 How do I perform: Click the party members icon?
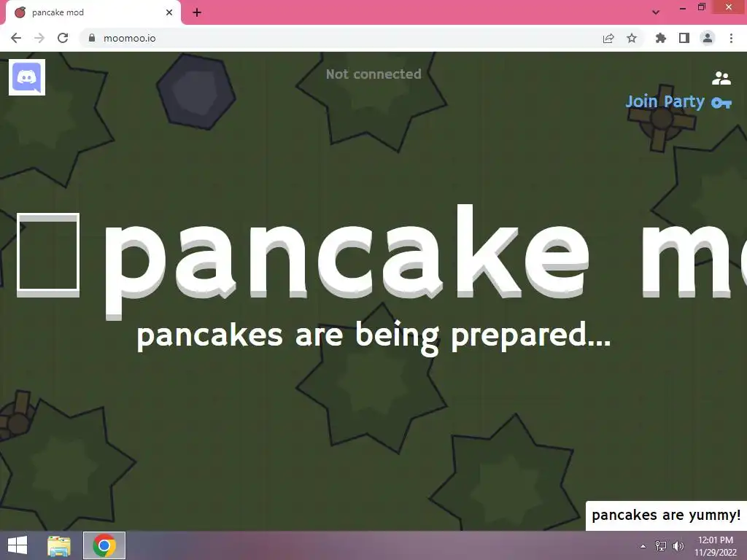point(721,78)
